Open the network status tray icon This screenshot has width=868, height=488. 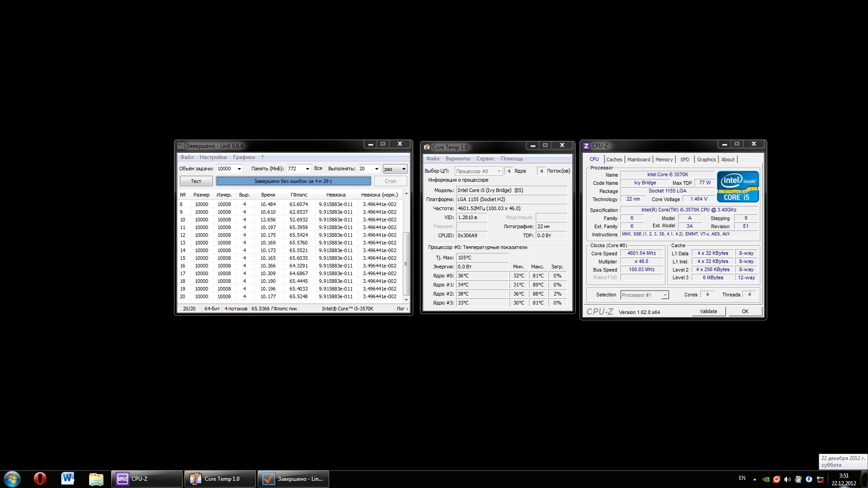point(820,479)
